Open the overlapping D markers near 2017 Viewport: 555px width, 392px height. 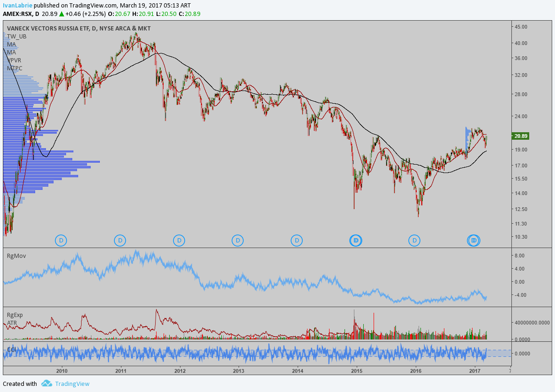473,241
